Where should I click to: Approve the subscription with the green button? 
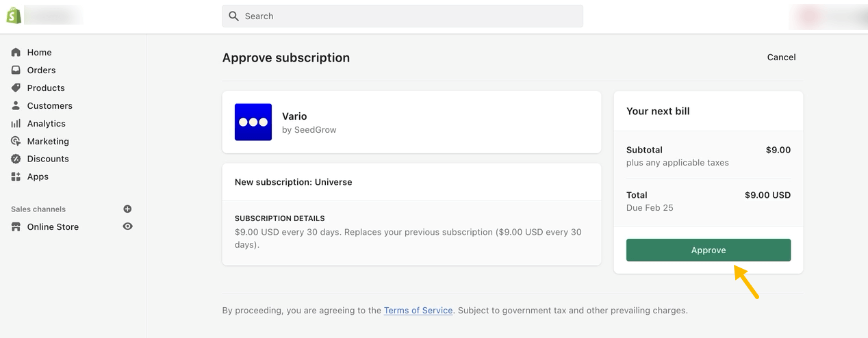709,250
